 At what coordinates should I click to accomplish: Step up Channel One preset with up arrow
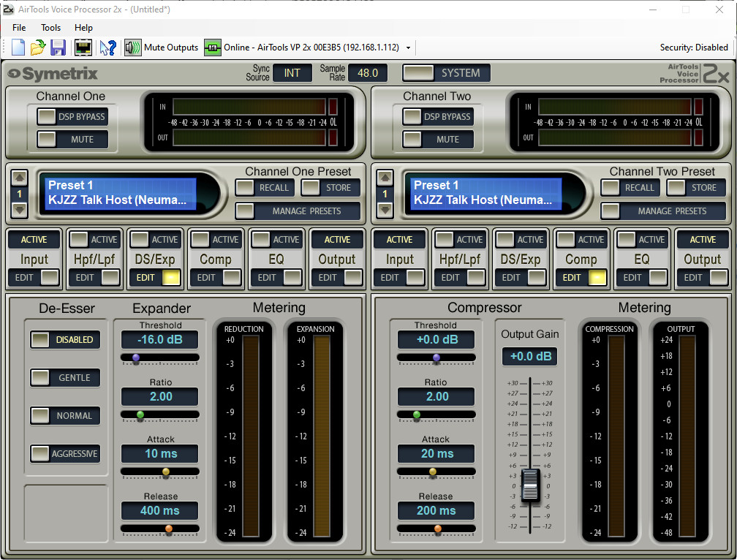pyautogui.click(x=19, y=176)
